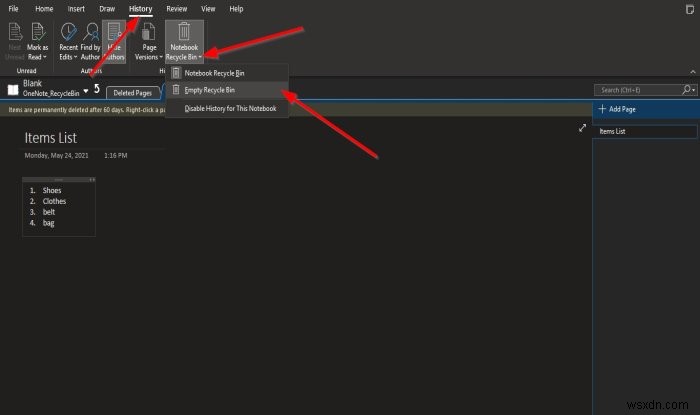Open the Insert ribbon tab
This screenshot has width=700, height=415.
point(76,8)
